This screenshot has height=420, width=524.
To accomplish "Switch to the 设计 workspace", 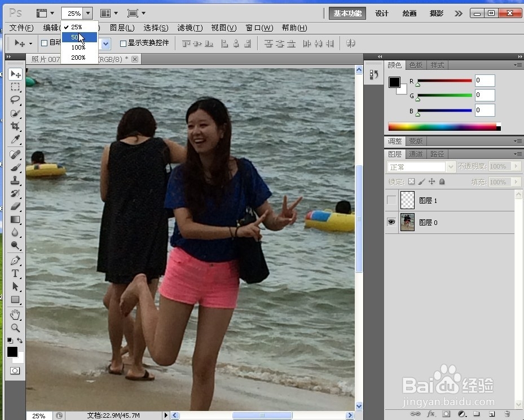I will (382, 14).
